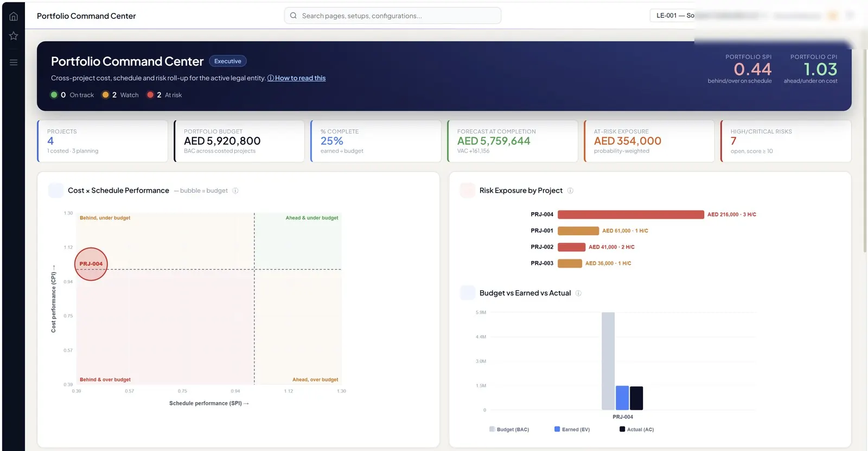This screenshot has height=451, width=868.
Task: Click the PRJ-004 risk exposure bar
Action: click(631, 214)
